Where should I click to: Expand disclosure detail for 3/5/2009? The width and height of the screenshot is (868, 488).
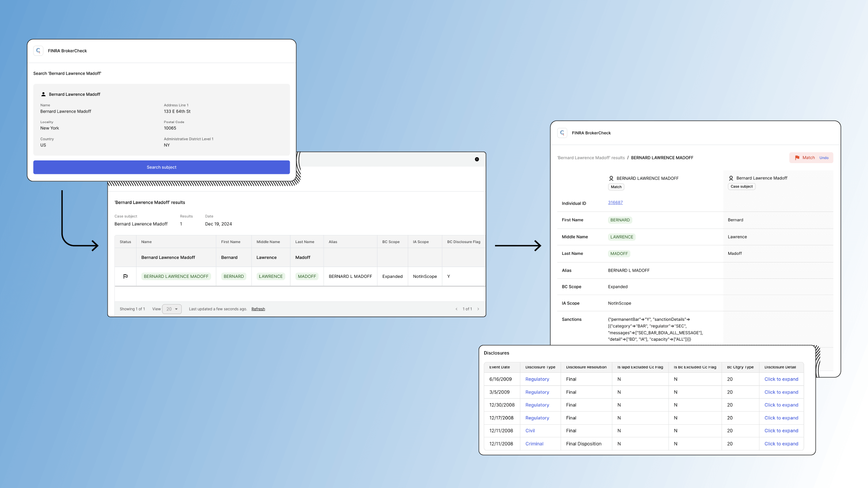tap(781, 392)
